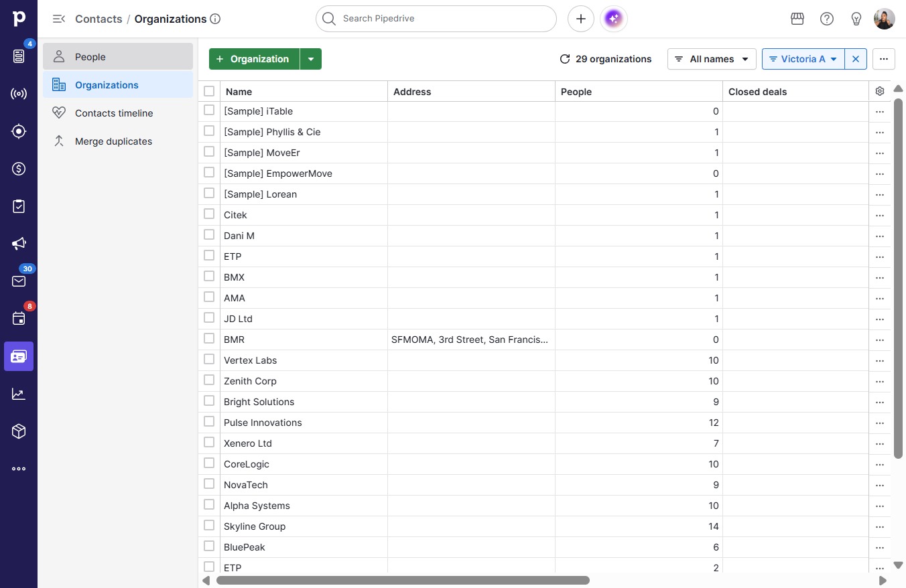Click info icon next to Organizations title
Viewport: 906px width, 588px height.
pos(215,19)
